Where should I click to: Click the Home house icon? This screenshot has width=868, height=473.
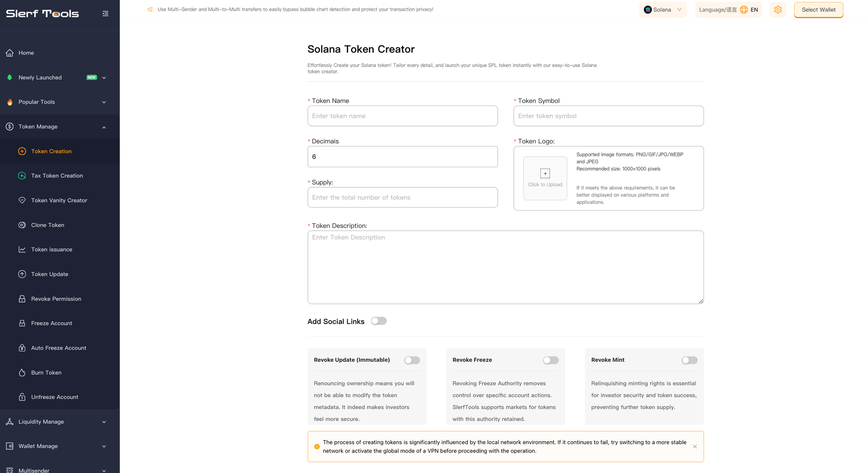point(10,53)
